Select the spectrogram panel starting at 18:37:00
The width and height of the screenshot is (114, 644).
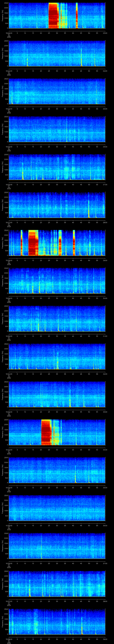click(57, 584)
